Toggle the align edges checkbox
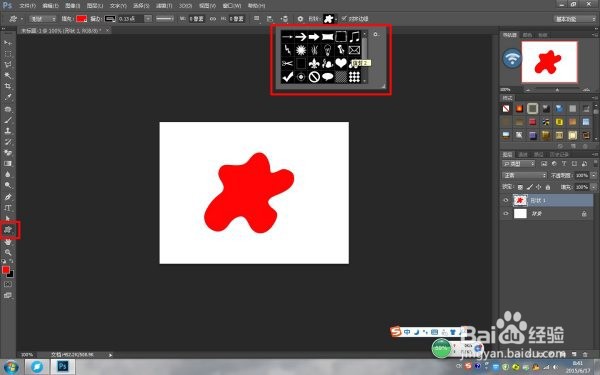Image resolution: width=600 pixels, height=375 pixels. [x=344, y=18]
